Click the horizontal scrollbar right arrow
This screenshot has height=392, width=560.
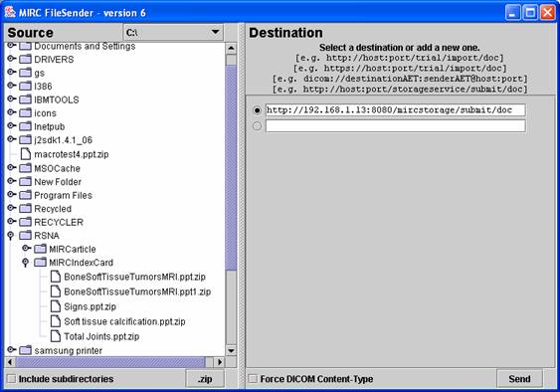220,362
